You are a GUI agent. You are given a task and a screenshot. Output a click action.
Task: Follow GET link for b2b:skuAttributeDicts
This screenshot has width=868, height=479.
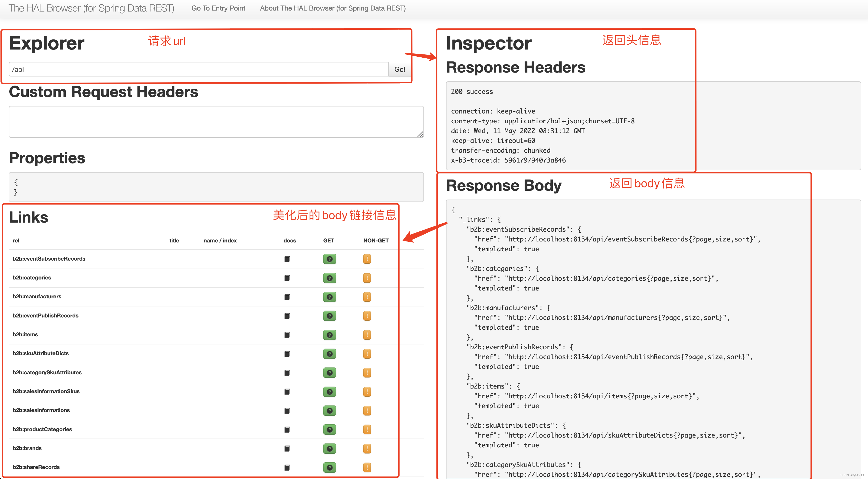click(329, 354)
